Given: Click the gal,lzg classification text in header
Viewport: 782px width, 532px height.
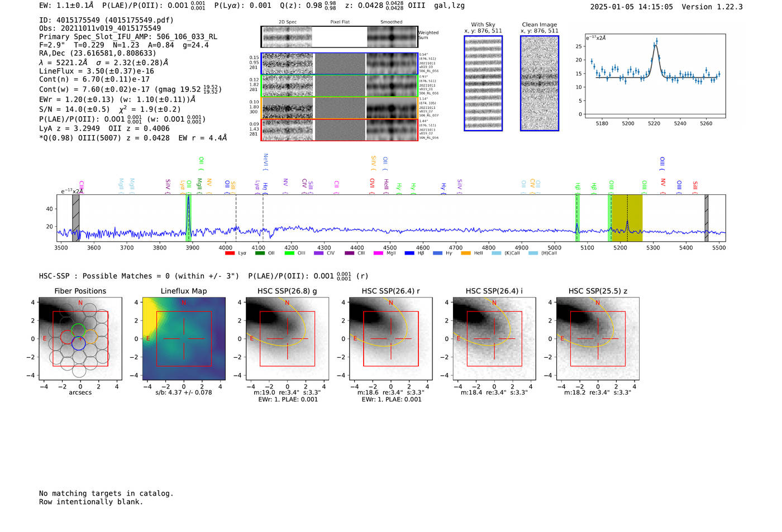Looking at the screenshot, I should click(x=449, y=6).
